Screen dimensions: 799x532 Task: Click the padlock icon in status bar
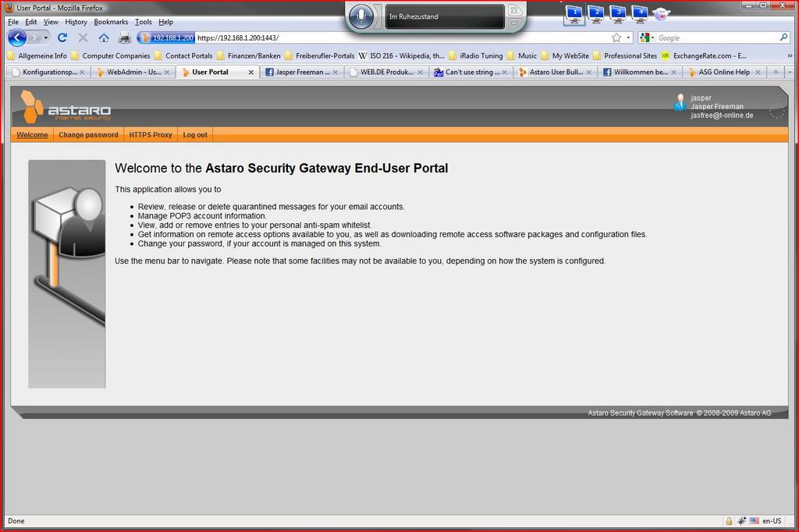click(x=729, y=521)
